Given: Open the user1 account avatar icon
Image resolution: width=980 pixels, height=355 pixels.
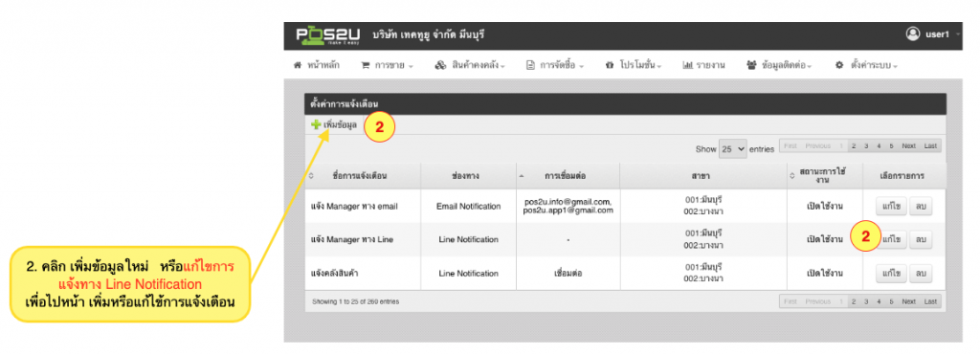Looking at the screenshot, I should [x=912, y=33].
